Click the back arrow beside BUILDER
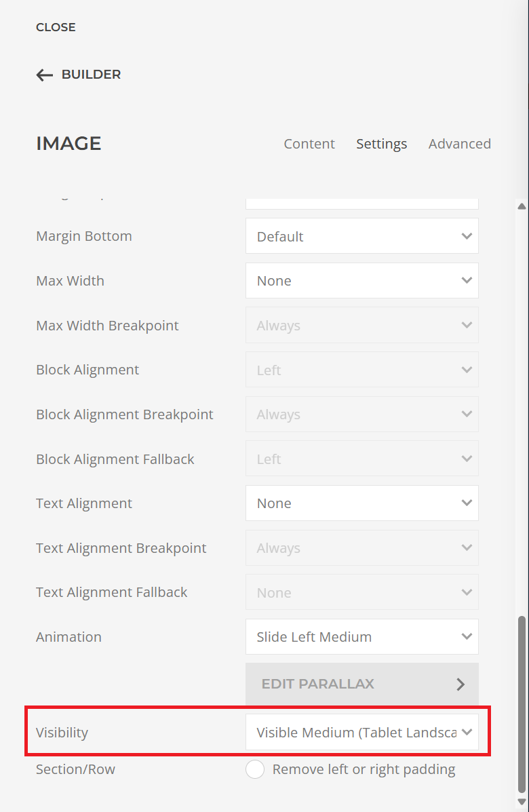The image size is (529, 812). (x=44, y=75)
